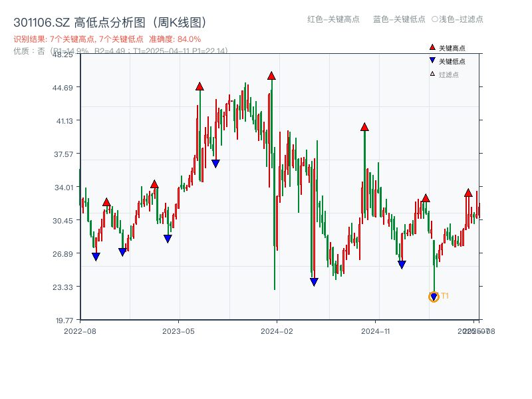The width and height of the screenshot is (532, 399).
Task: Select the red key-high marker near 2023-05 peak
Action: tap(199, 85)
